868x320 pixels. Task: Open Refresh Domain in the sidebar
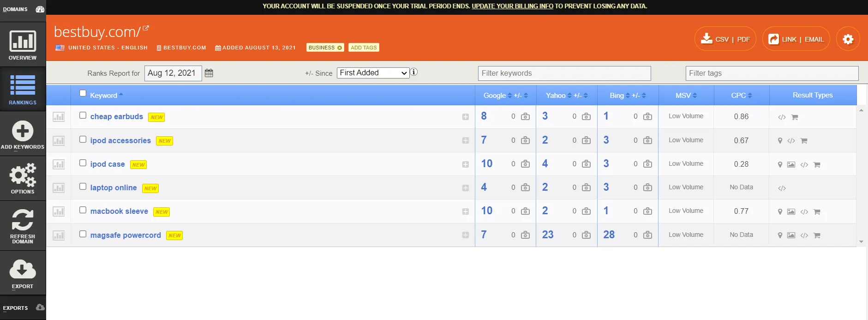coord(23,226)
